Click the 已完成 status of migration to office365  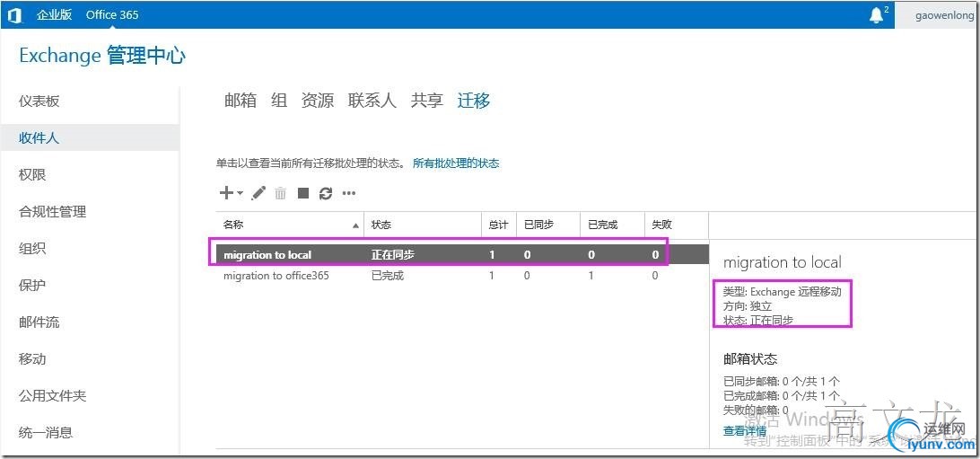tap(388, 276)
